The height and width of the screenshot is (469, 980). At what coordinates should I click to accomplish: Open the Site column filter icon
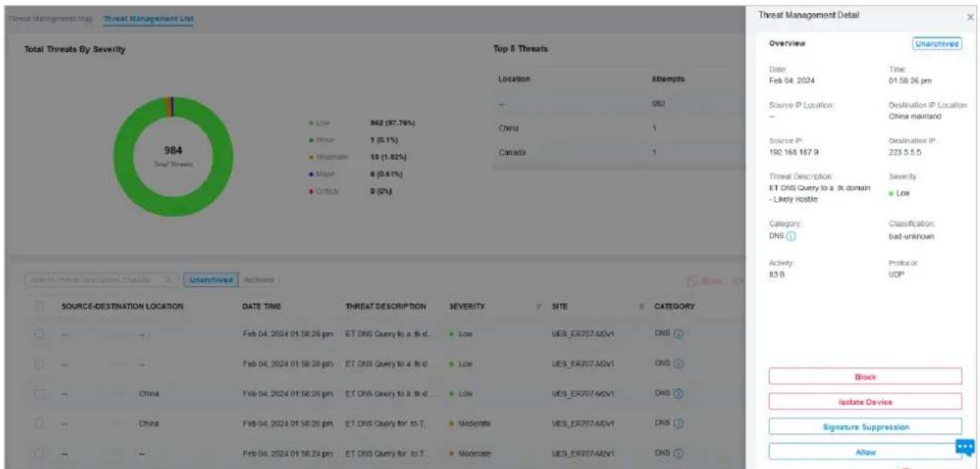click(640, 307)
